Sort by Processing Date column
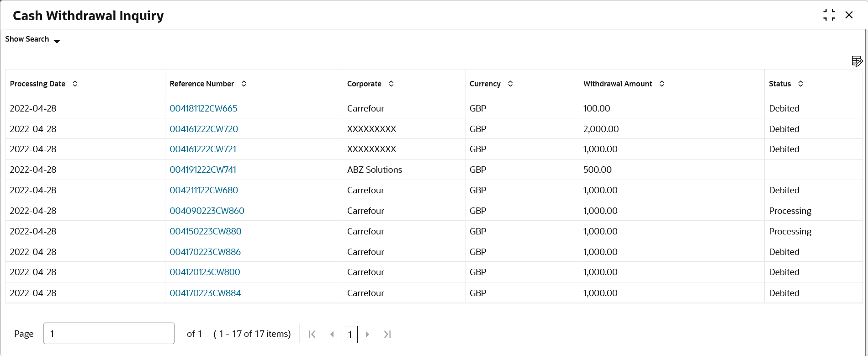Viewport: 868px width, 356px height. pos(75,84)
